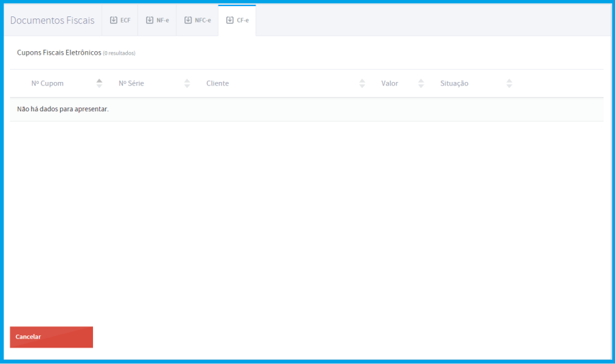Click the Nº Cupom column header
This screenshot has height=364, width=615.
click(x=47, y=83)
